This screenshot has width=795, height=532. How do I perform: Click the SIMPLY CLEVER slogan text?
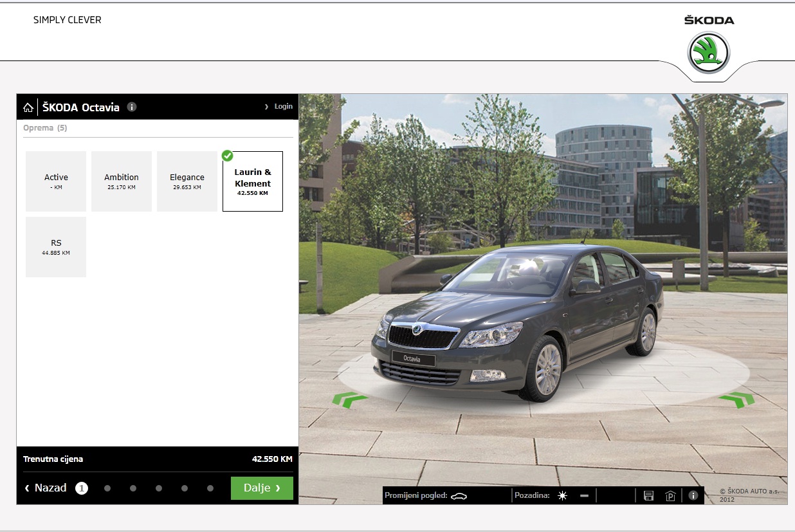(x=68, y=20)
